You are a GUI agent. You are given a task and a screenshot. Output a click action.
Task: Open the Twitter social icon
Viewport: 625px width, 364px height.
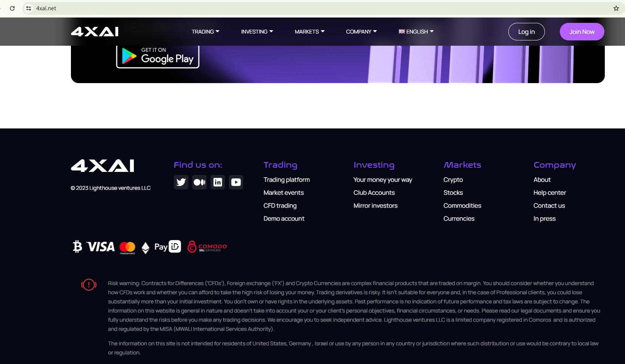[x=181, y=182]
